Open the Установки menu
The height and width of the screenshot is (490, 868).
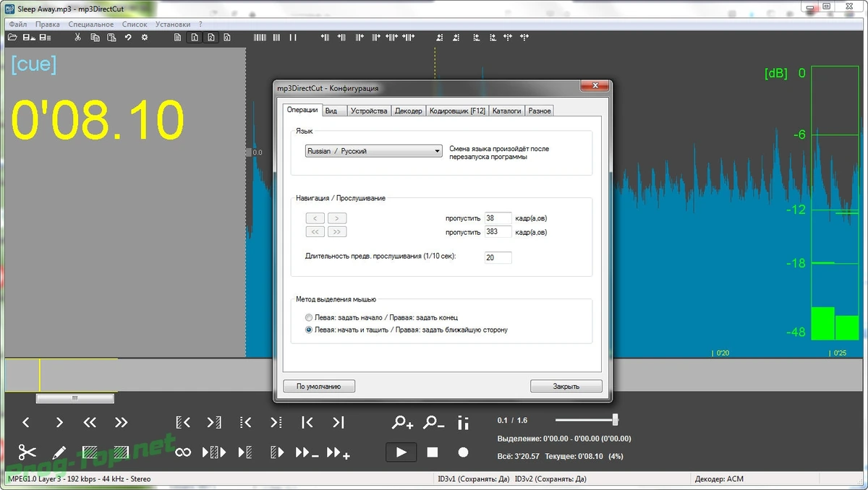pyautogui.click(x=173, y=24)
